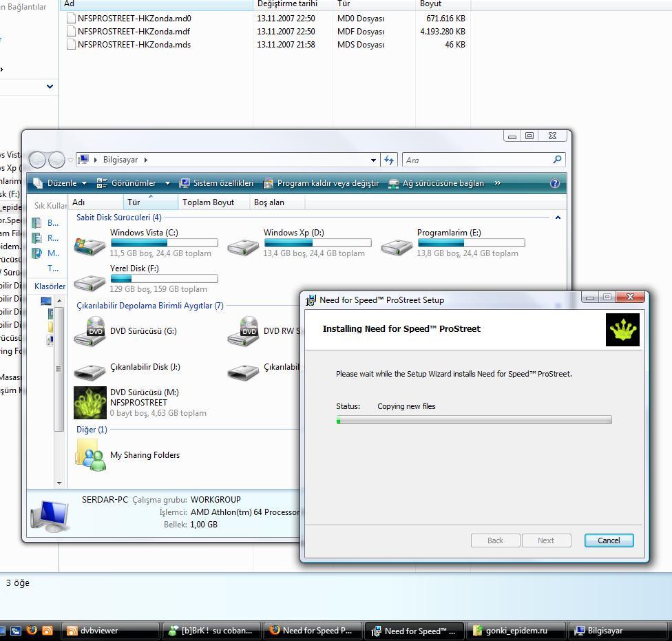672x641 pixels.
Task: Click the installation progress bar
Action: (474, 421)
